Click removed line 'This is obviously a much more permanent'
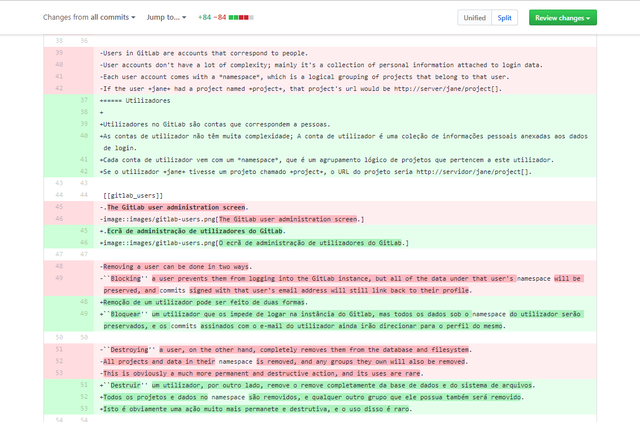Viewport: 640px width, 422px height. click(262, 373)
